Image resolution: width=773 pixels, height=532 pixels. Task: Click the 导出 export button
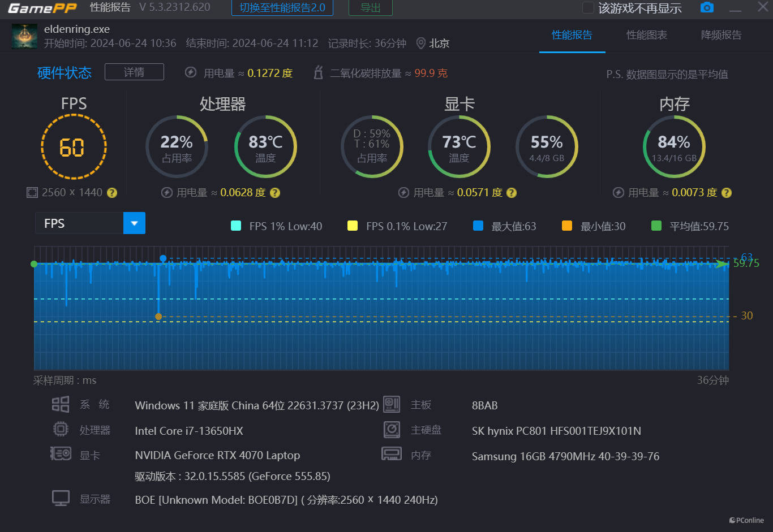(370, 8)
